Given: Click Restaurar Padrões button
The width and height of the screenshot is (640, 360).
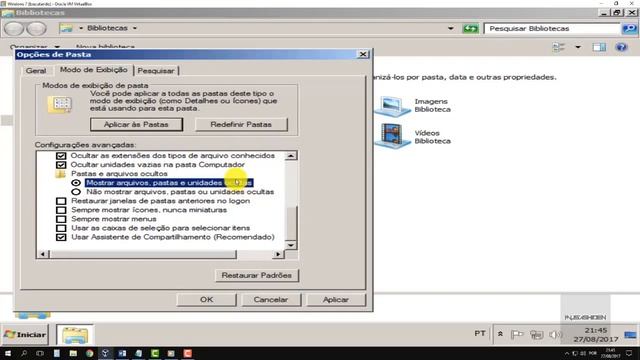Looking at the screenshot, I should 257,276.
